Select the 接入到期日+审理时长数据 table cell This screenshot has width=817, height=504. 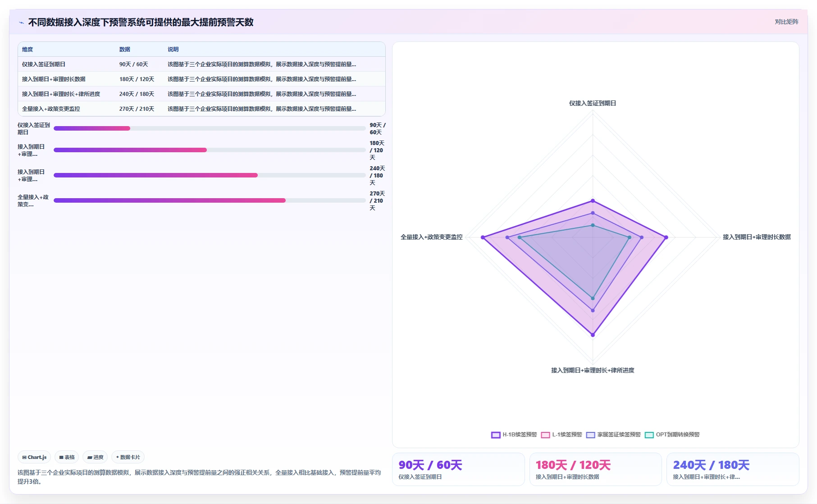point(54,79)
